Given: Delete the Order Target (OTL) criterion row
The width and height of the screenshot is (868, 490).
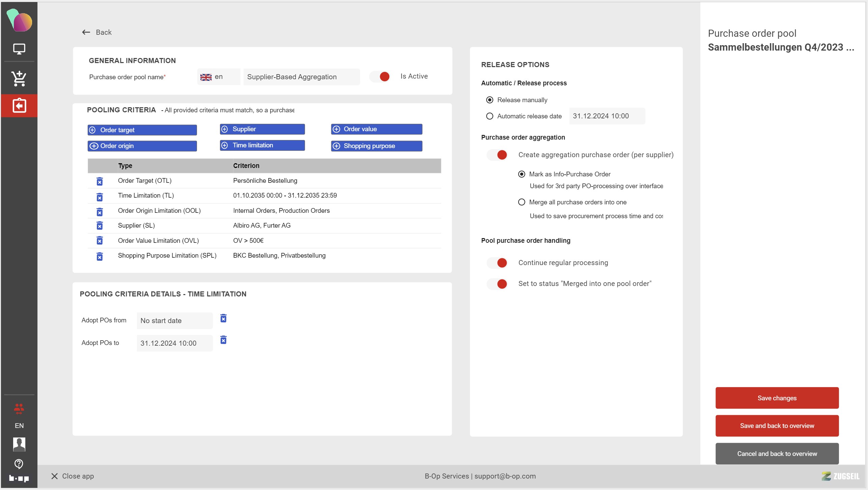Looking at the screenshot, I should point(100,181).
